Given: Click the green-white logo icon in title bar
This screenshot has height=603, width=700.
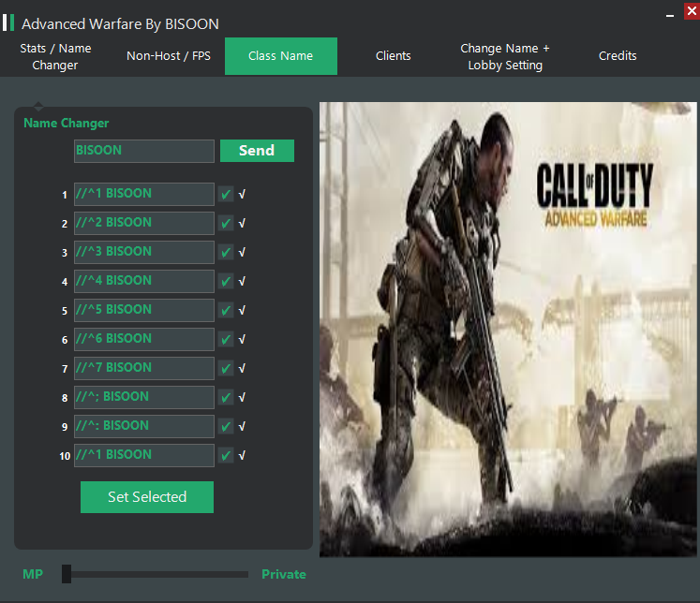Looking at the screenshot, I should pos(8,22).
